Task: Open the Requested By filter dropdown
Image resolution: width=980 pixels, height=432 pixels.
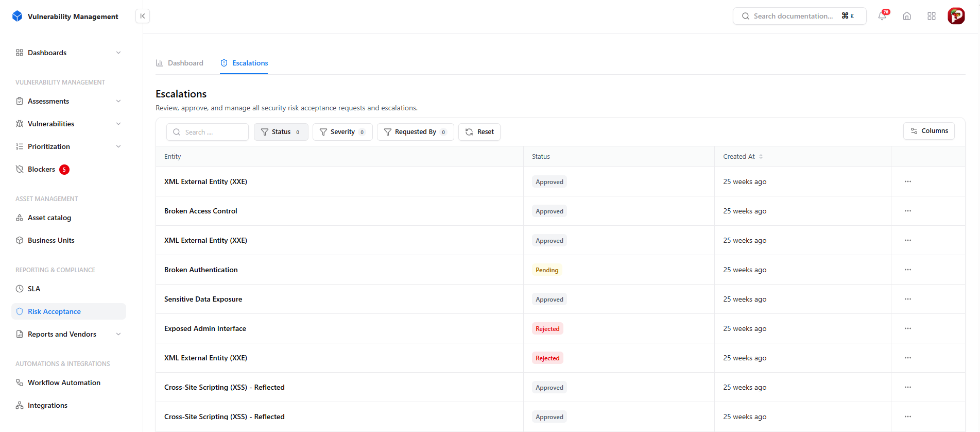Action: coord(416,132)
